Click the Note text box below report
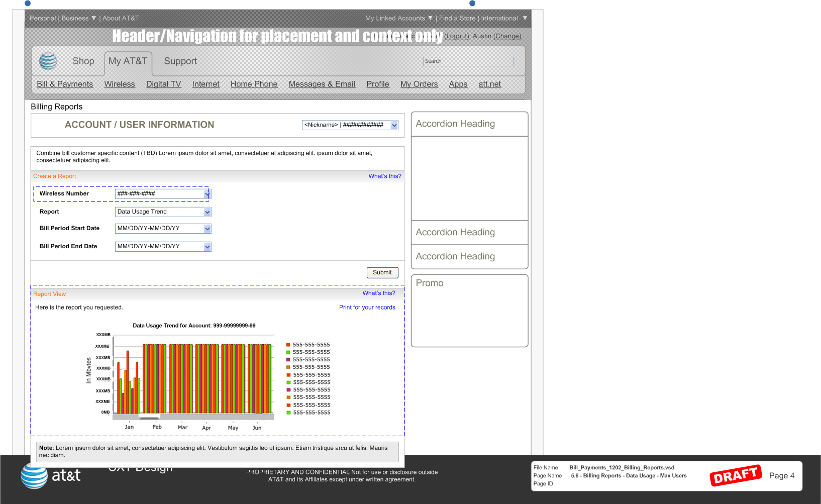 point(218,452)
